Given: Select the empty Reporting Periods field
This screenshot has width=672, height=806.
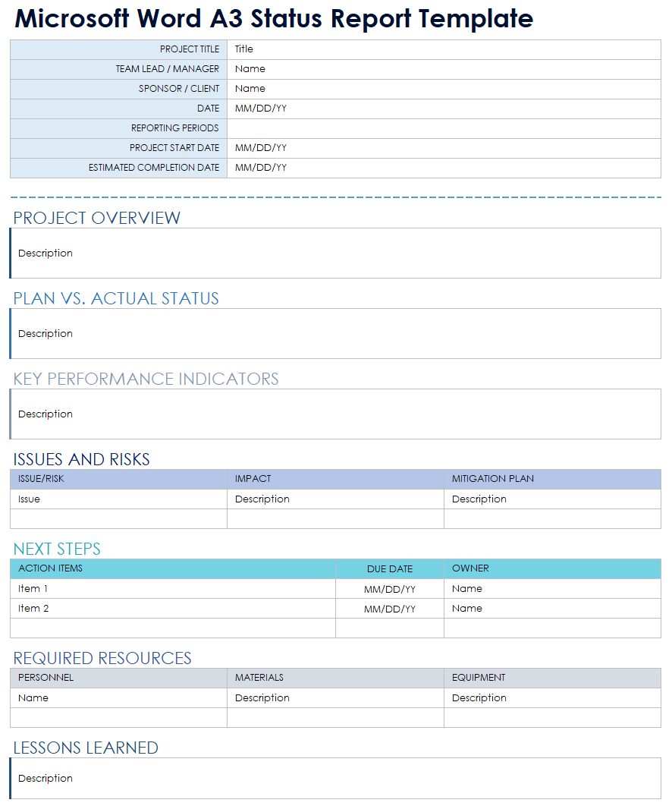Looking at the screenshot, I should [x=443, y=128].
